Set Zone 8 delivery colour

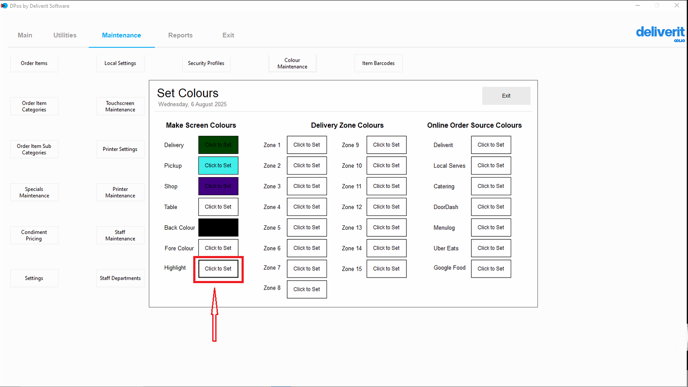coord(307,289)
